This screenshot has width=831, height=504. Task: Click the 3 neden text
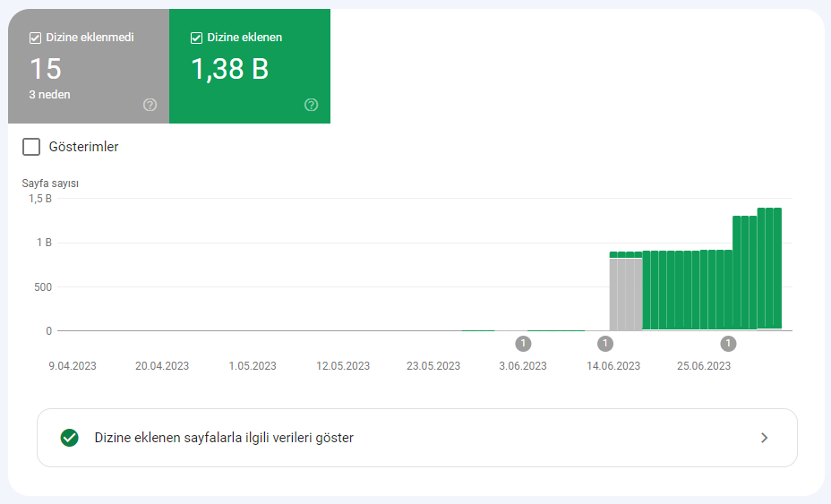(50, 95)
